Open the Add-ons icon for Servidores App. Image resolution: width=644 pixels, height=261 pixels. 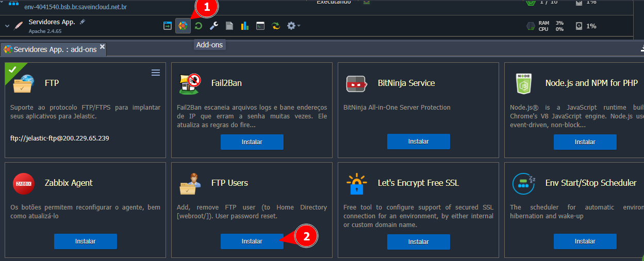tap(183, 26)
